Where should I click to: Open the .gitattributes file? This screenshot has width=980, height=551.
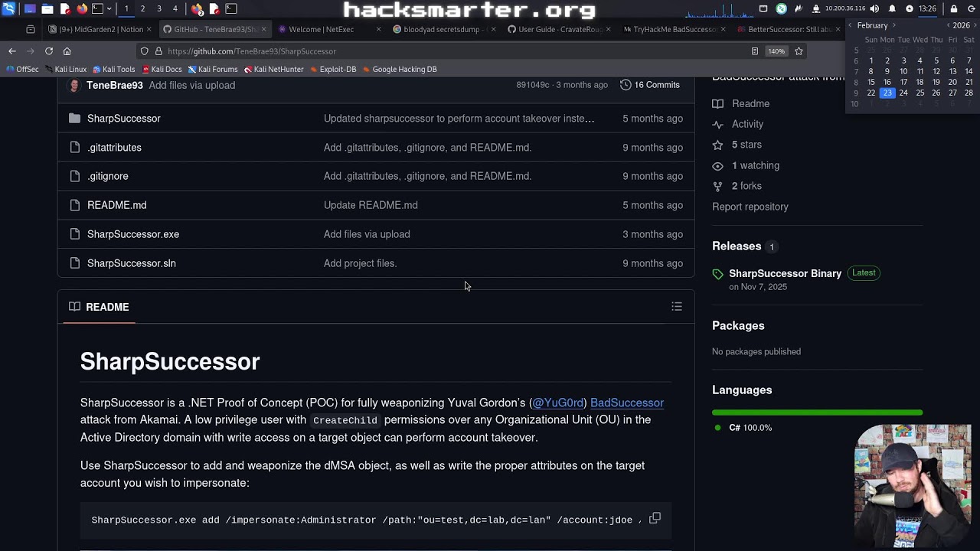click(114, 148)
